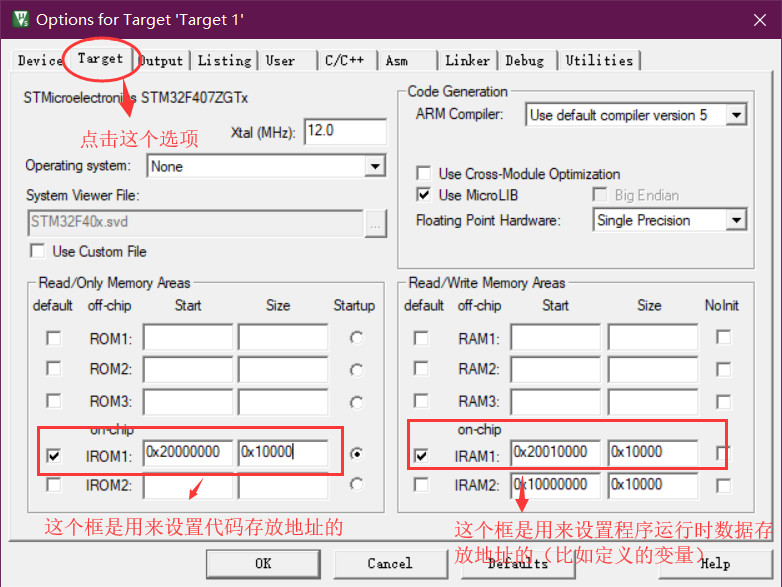
Task: Click the ROM1 Size field
Action: click(283, 337)
